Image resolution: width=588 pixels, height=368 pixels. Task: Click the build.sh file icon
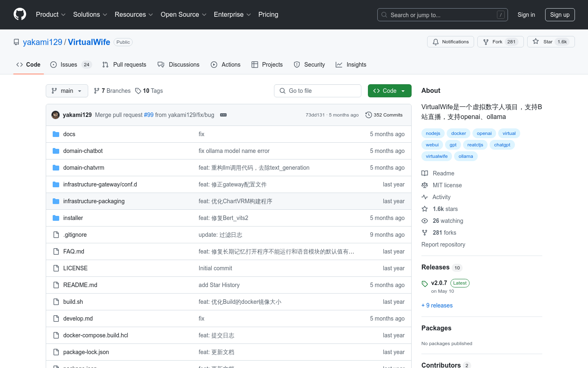pyautogui.click(x=56, y=302)
